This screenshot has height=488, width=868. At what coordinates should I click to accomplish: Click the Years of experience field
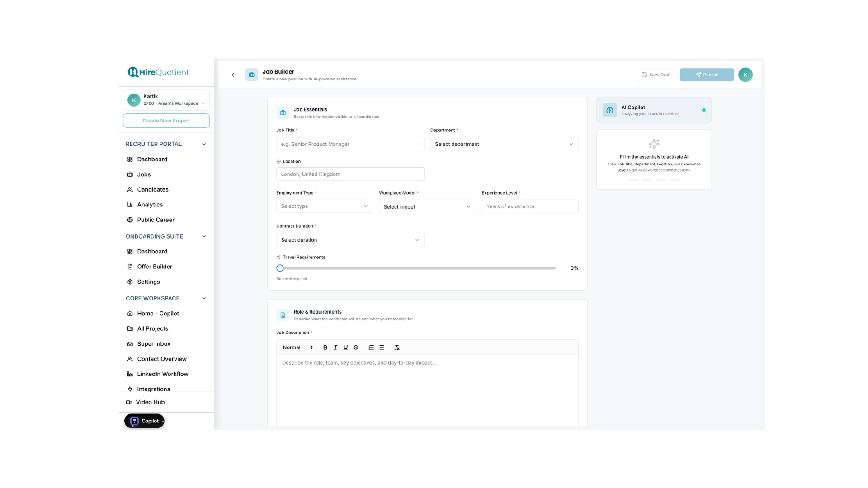point(530,206)
